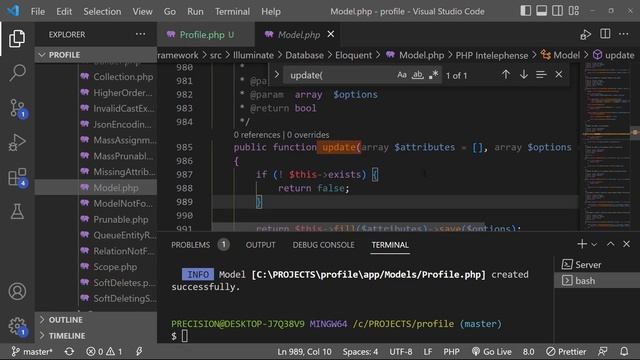This screenshot has height=360, width=640.
Task: Click Ln 989, Col 10 status
Action: [304, 351]
